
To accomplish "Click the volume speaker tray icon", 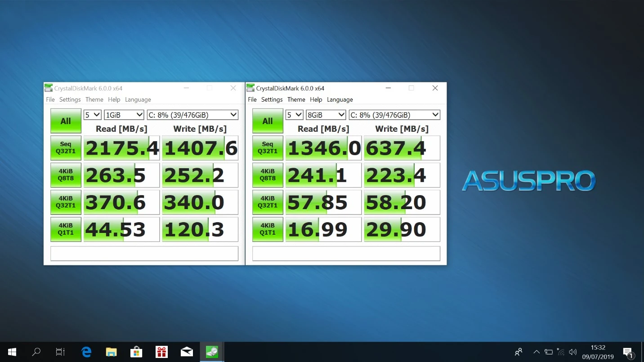I will click(572, 352).
